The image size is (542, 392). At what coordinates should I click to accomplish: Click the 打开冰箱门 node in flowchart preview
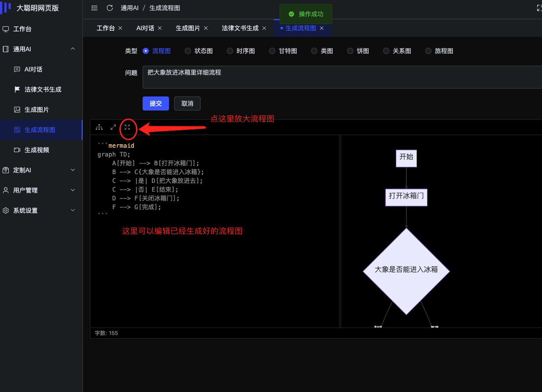click(x=406, y=197)
